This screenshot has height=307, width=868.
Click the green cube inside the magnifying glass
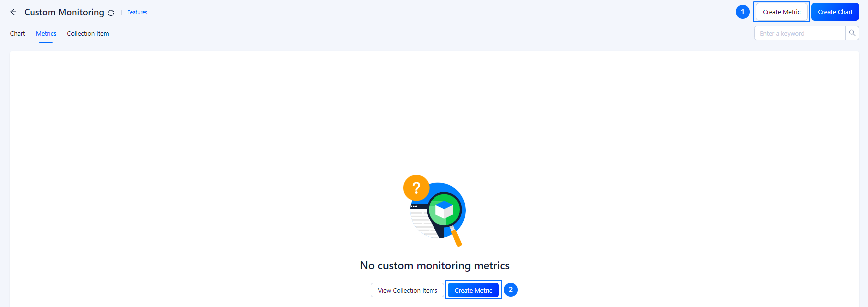click(x=444, y=210)
